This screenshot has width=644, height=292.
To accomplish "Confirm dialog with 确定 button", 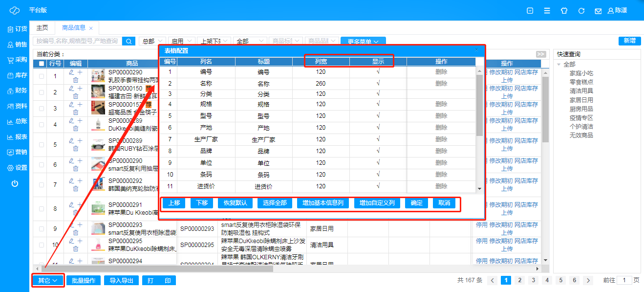I will pos(416,203).
